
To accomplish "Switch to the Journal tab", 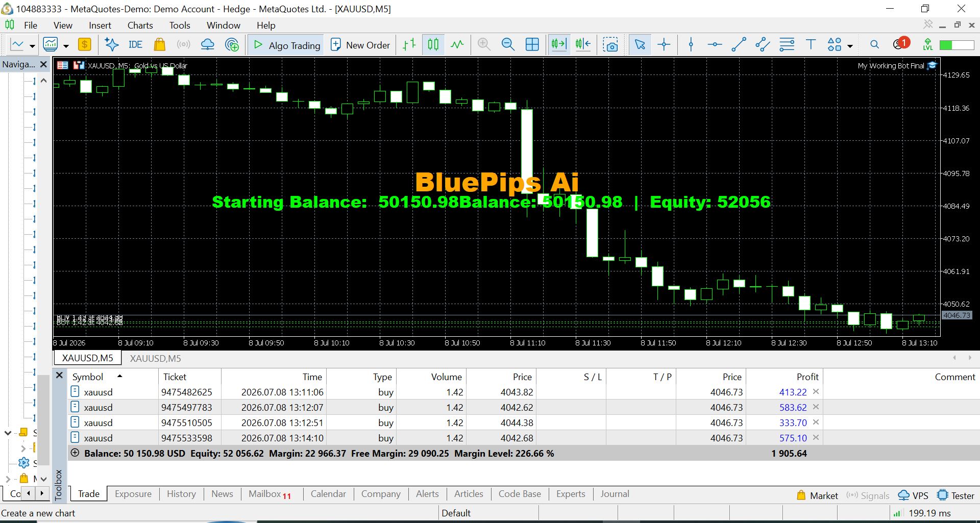I will [615, 494].
